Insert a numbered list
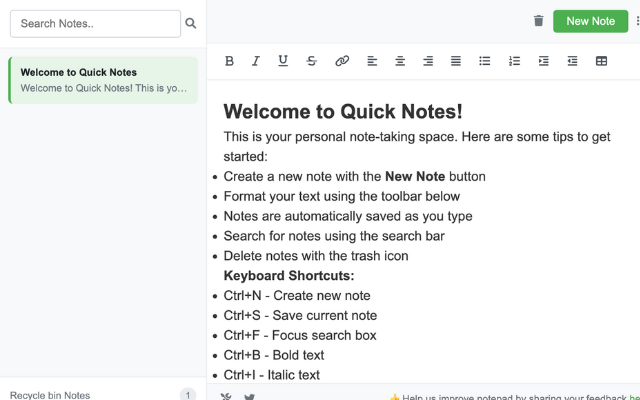Image resolution: width=640 pixels, height=400 pixels. (x=514, y=61)
